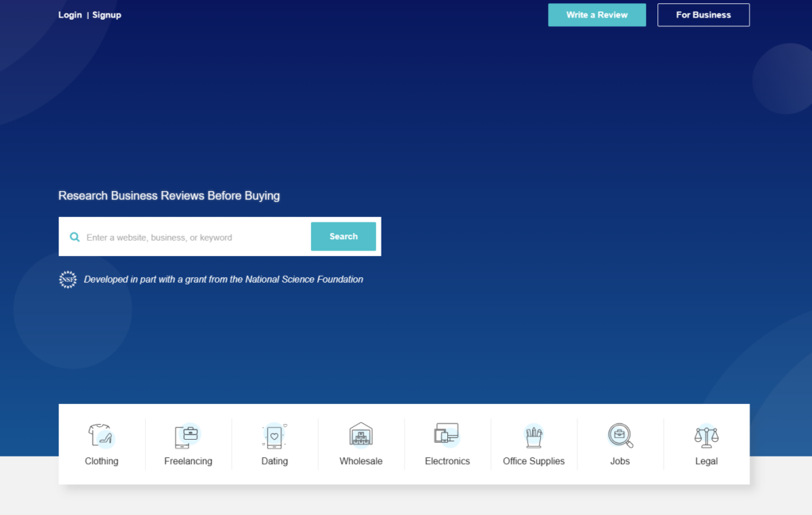
Task: Click the Freelancing briefcase icon
Action: [188, 437]
